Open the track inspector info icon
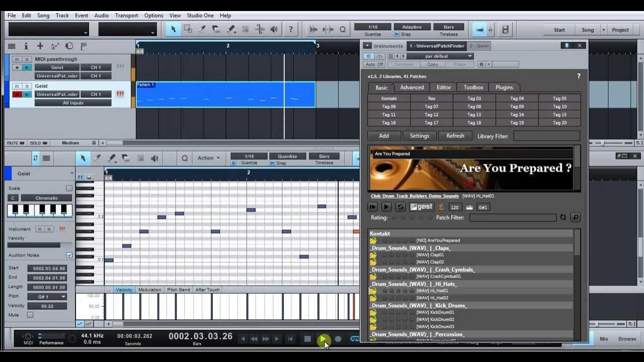This screenshot has height=362, width=644. click(x=26, y=46)
